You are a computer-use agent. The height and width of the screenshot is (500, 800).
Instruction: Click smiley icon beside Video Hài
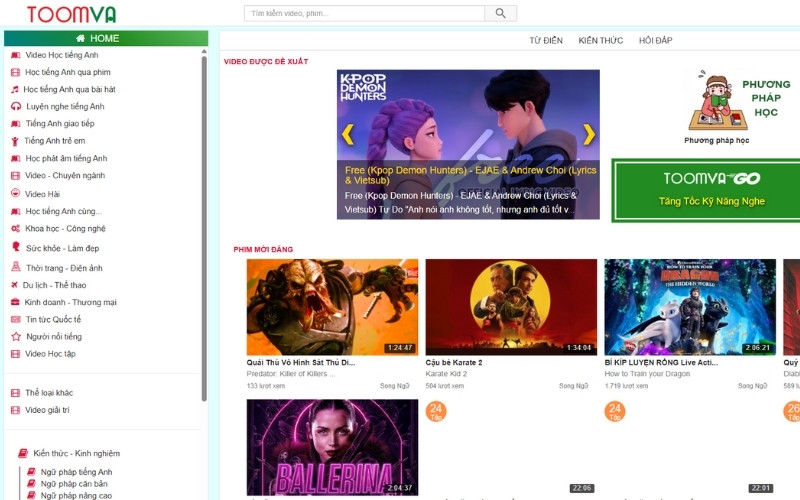tap(16, 193)
